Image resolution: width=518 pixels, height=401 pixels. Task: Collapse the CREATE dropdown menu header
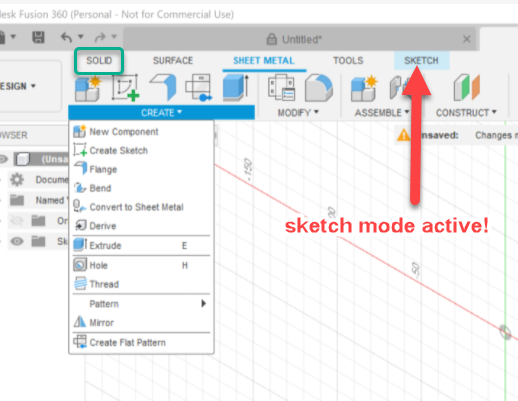pyautogui.click(x=161, y=113)
